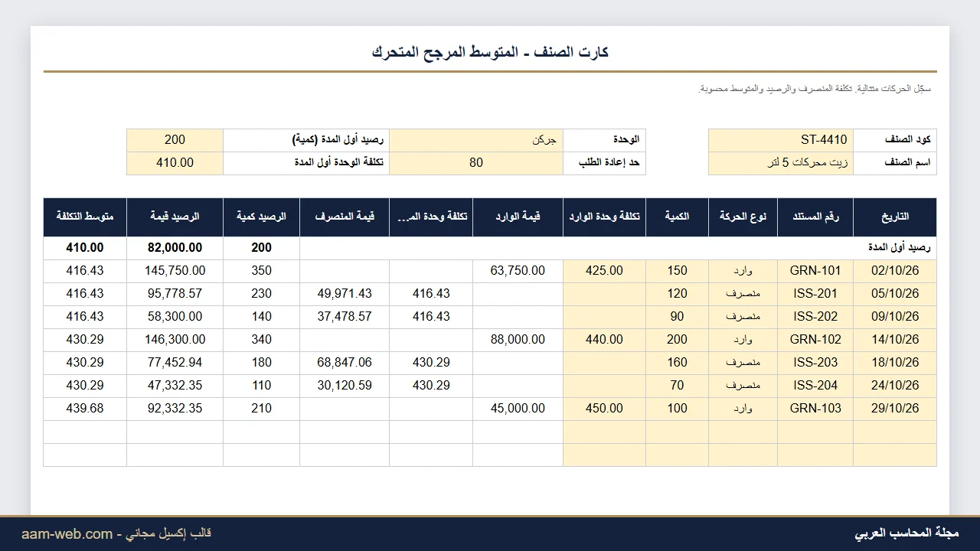Select the opening unit cost 410.00 field
Viewport: 980px width, 551px height.
(175, 163)
